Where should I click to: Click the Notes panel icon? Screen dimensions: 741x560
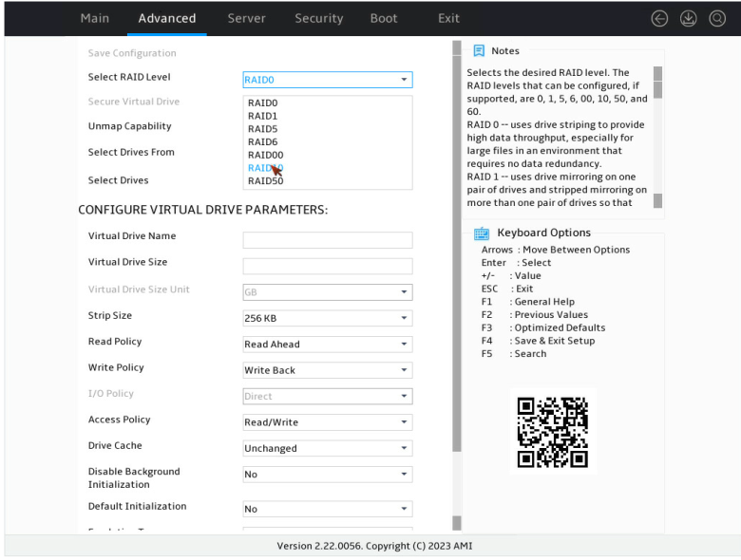point(479,50)
